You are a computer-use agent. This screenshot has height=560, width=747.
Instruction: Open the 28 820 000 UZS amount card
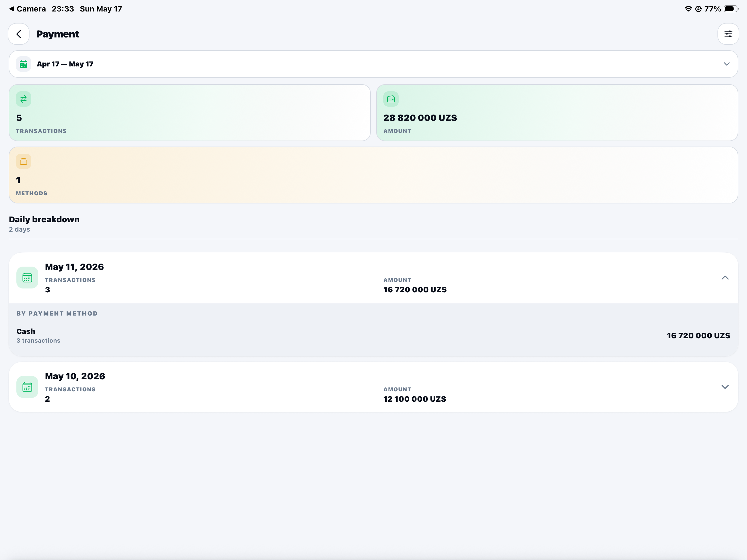(557, 113)
